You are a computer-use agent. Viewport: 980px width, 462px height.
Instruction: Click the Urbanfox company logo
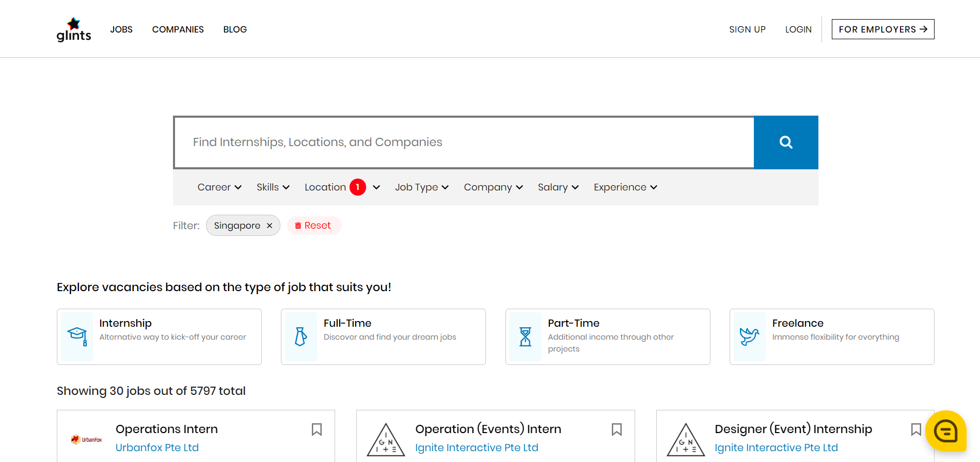tap(86, 440)
